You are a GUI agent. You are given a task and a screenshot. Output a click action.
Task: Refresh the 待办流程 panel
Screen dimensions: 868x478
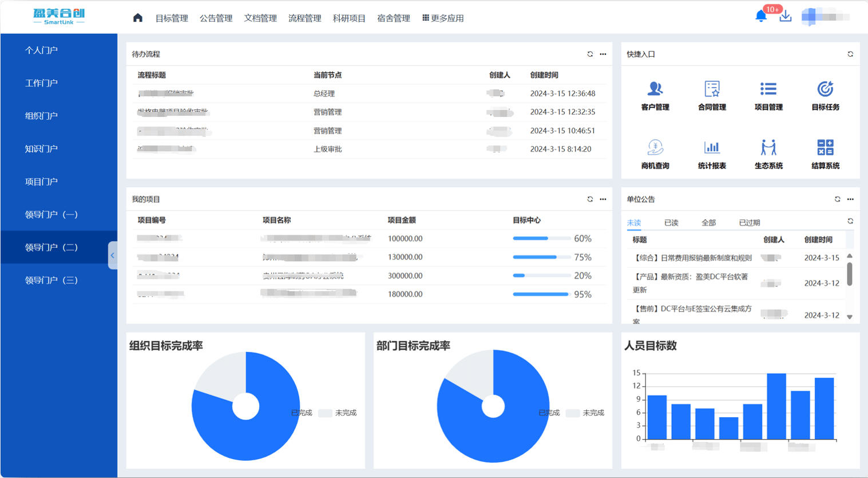(590, 54)
